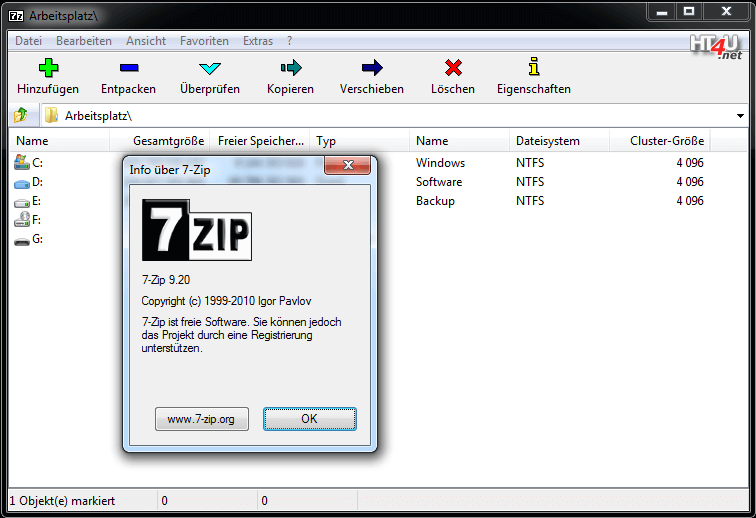Click the Verschieben blue arrow icon
This screenshot has width=756, height=518.
coord(372,68)
